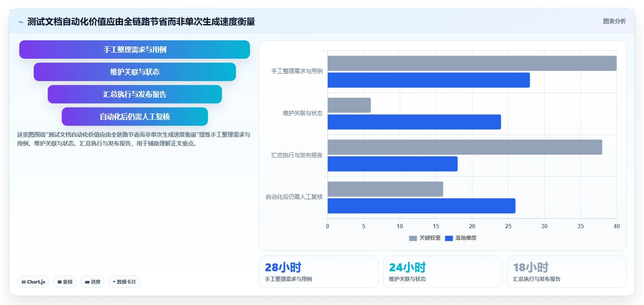Open the 24小时 data card
Screen dimensions: 644x305
(x=443, y=272)
